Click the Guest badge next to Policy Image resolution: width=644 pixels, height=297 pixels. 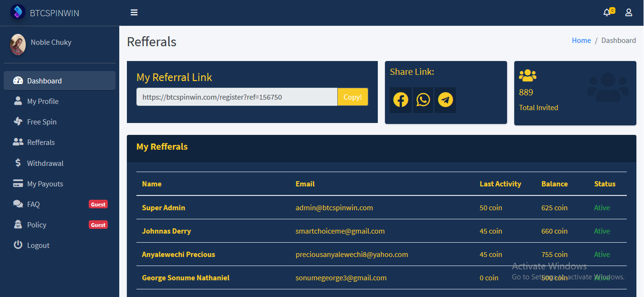point(98,225)
